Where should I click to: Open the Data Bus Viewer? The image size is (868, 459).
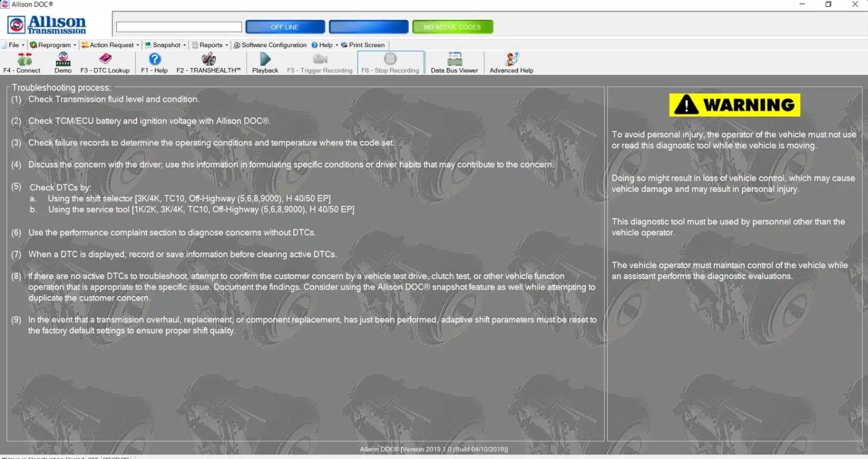[453, 62]
